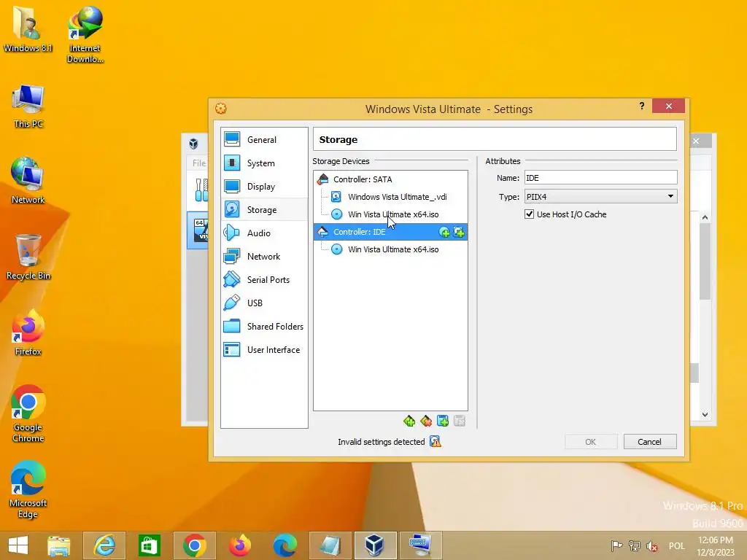Open the System settings category
Viewport: 747px width, 560px height.
click(x=264, y=163)
